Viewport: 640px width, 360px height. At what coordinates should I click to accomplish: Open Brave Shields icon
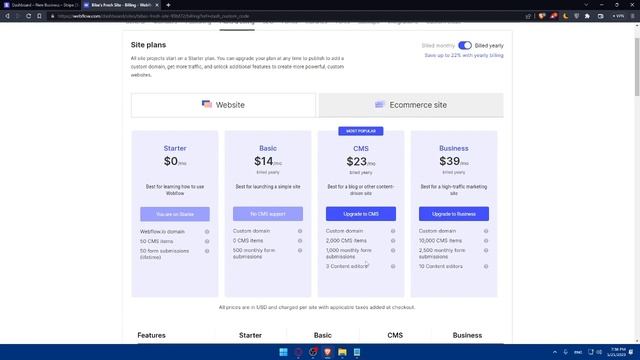tap(542, 16)
